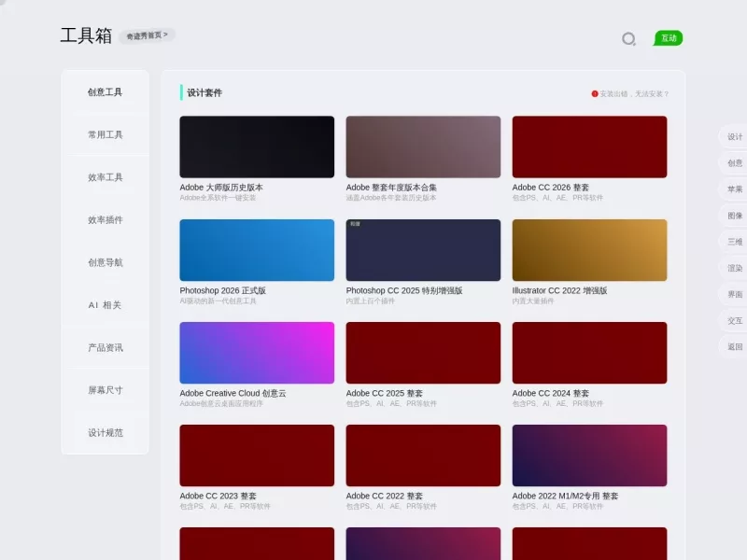Image resolution: width=747 pixels, height=560 pixels.
Task: Click the 三维 quick-nav pill
Action: [x=734, y=242]
